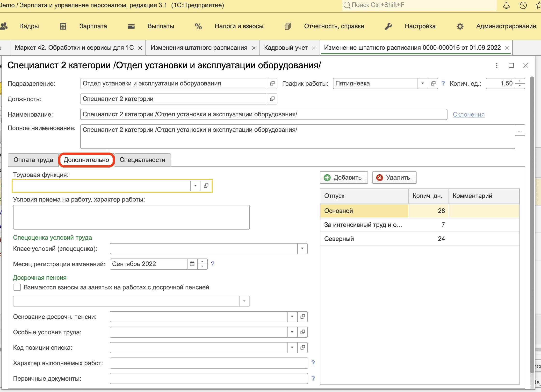541x392 pixels.
Task: Click the Наименование input field
Action: click(264, 114)
